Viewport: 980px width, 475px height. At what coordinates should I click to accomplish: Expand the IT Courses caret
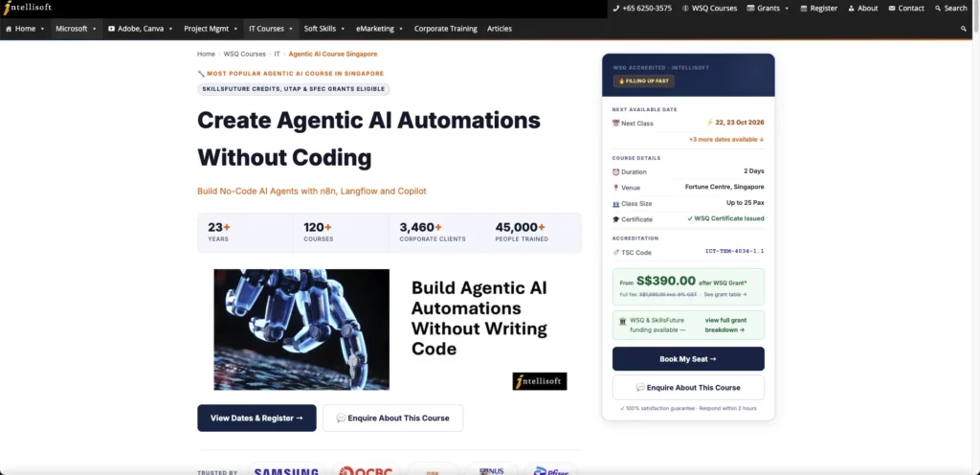(291, 29)
